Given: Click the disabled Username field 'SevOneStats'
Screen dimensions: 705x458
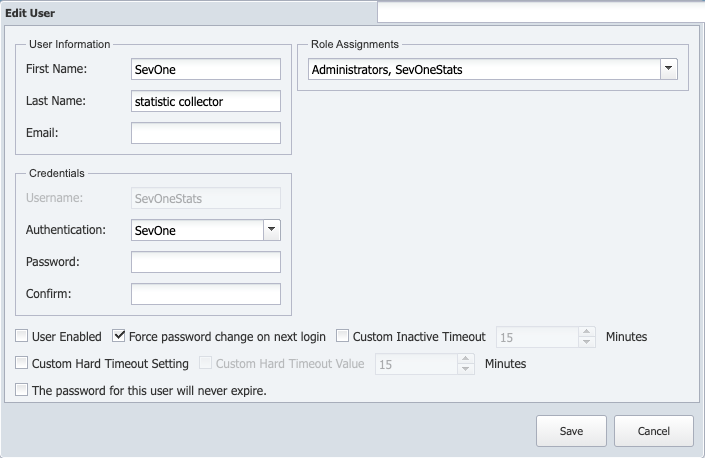Looking at the screenshot, I should point(206,198).
